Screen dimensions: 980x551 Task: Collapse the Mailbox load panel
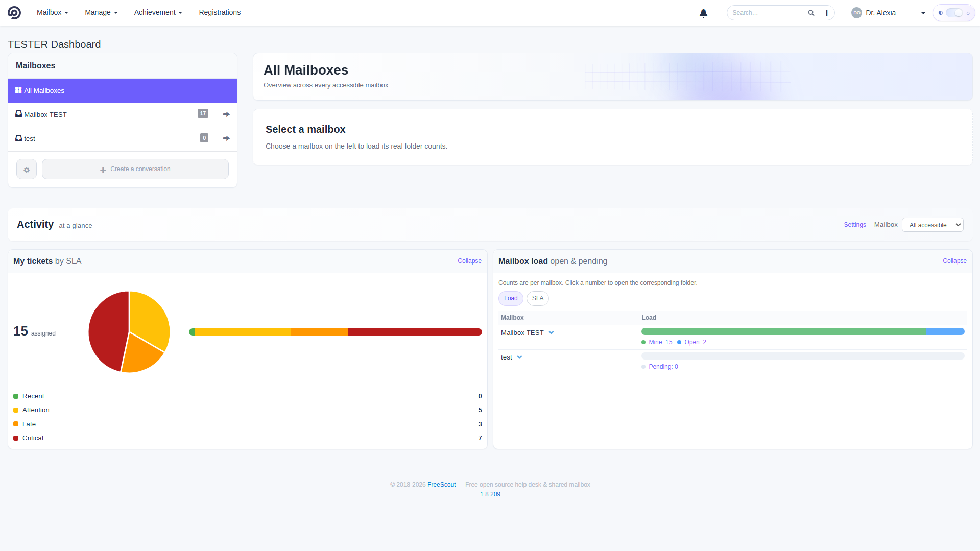point(954,261)
